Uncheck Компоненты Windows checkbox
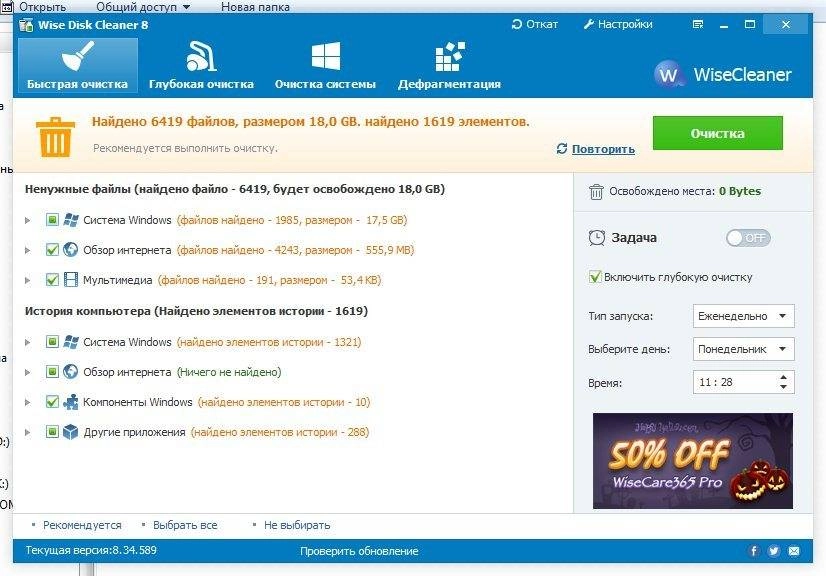Image resolution: width=826 pixels, height=576 pixels. pyautogui.click(x=52, y=402)
